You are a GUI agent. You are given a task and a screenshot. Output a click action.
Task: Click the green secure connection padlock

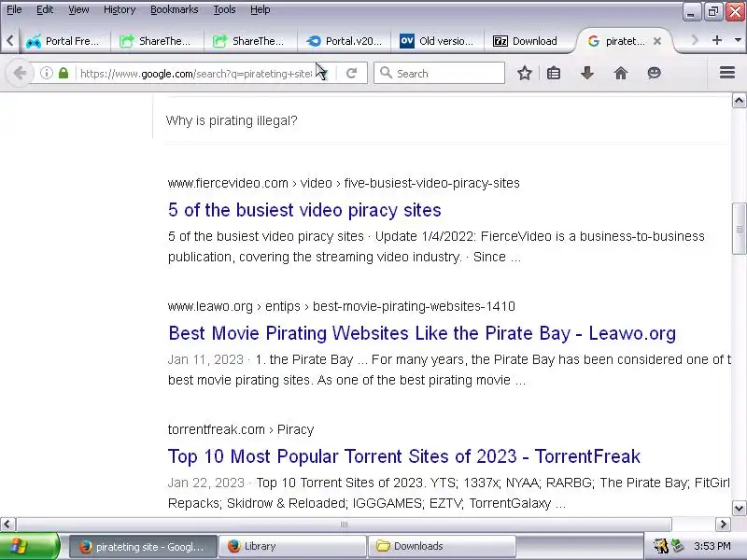pyautogui.click(x=63, y=74)
